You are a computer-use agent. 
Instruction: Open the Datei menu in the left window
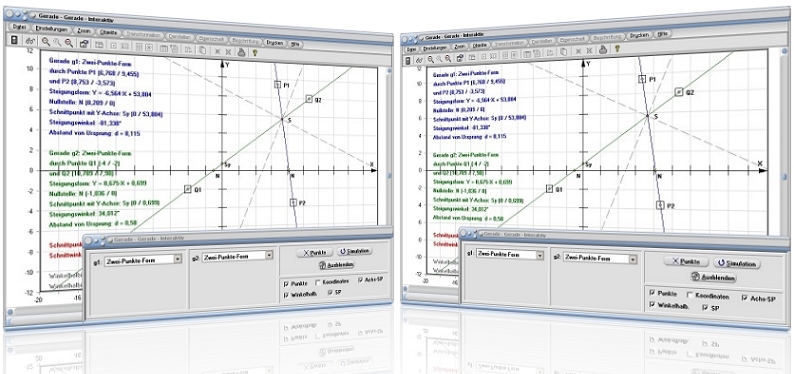[18, 27]
